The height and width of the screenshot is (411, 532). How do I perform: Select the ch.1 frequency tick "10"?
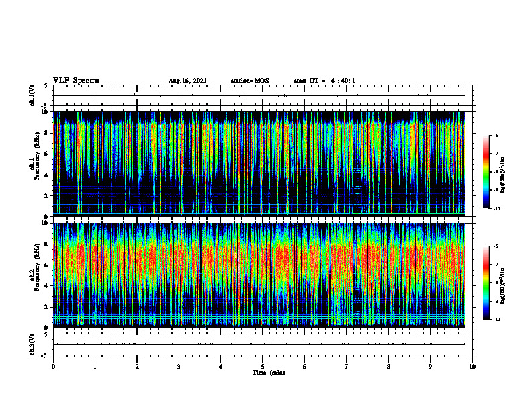pyautogui.click(x=46, y=112)
